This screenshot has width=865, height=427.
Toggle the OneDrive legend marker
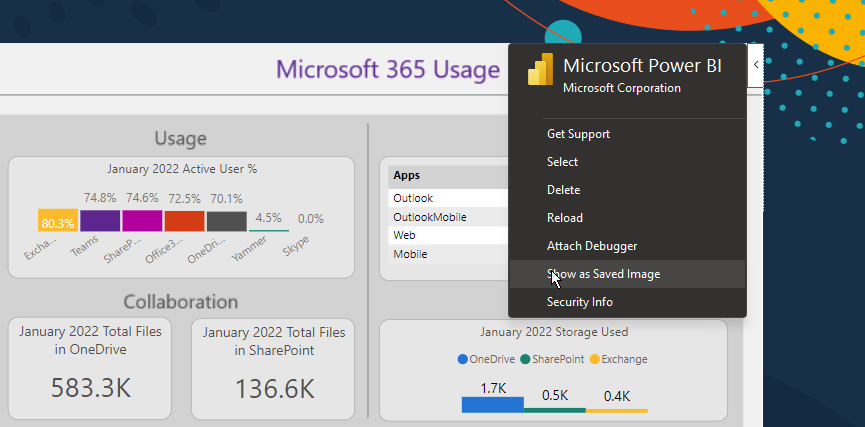463,360
